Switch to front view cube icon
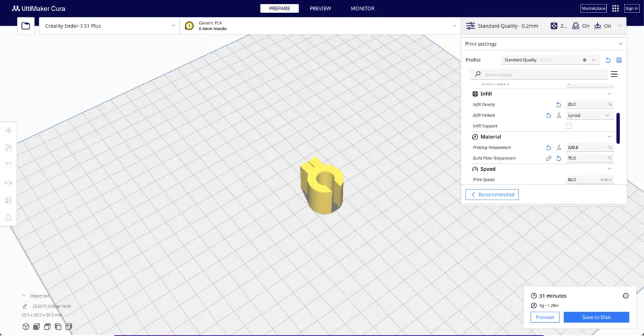The height and width of the screenshot is (336, 644). [36, 327]
